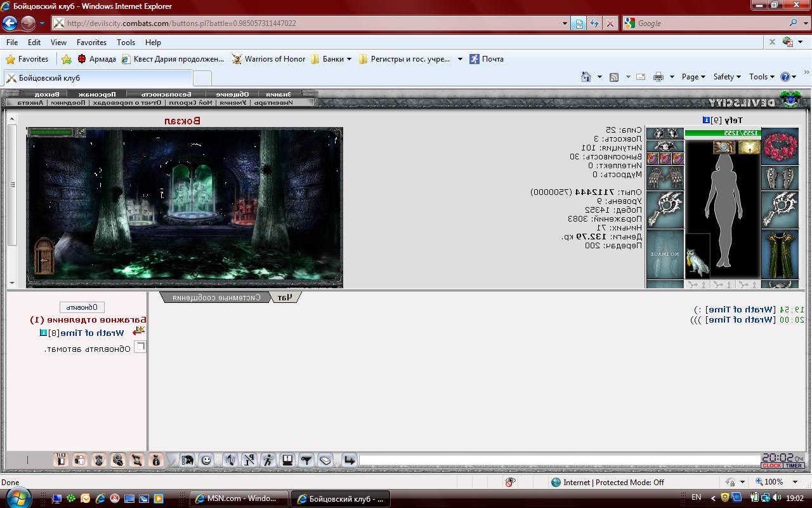Click the gas mask icon in bottom toolbar
Image resolution: width=812 pixels, height=508 pixels.
[99, 460]
